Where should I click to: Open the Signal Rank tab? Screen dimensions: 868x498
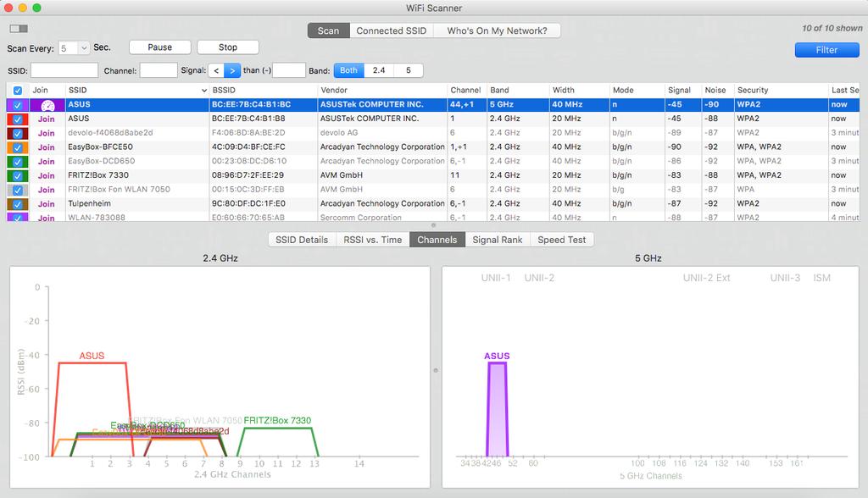(497, 240)
